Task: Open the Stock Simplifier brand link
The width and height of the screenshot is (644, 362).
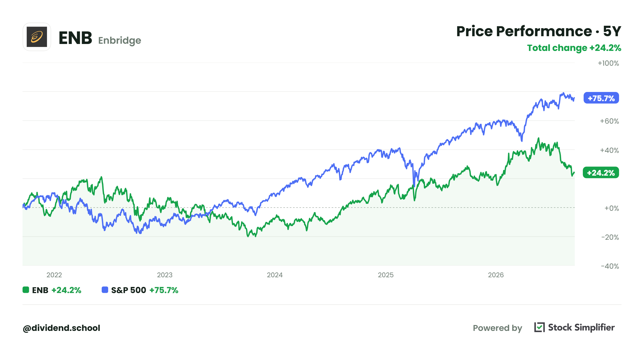Action: pyautogui.click(x=581, y=327)
